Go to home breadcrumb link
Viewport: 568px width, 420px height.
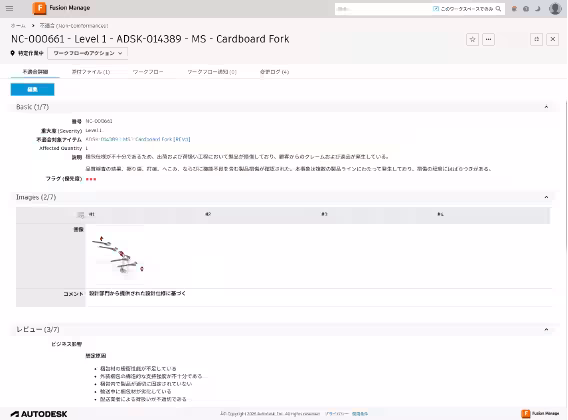[x=18, y=26]
